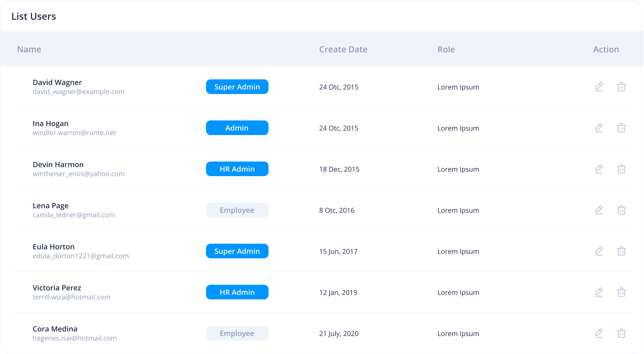Click edit pencil icon for David Wagner
This screenshot has width=644, height=354.
click(x=599, y=87)
